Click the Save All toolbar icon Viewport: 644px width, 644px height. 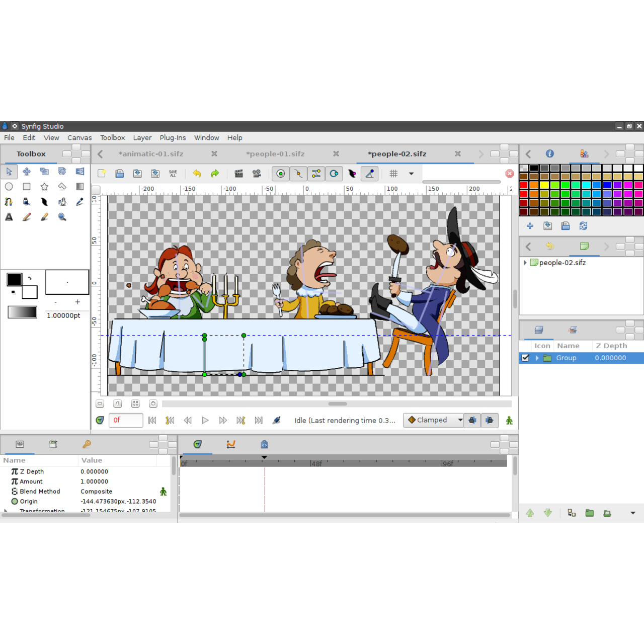coord(173,174)
